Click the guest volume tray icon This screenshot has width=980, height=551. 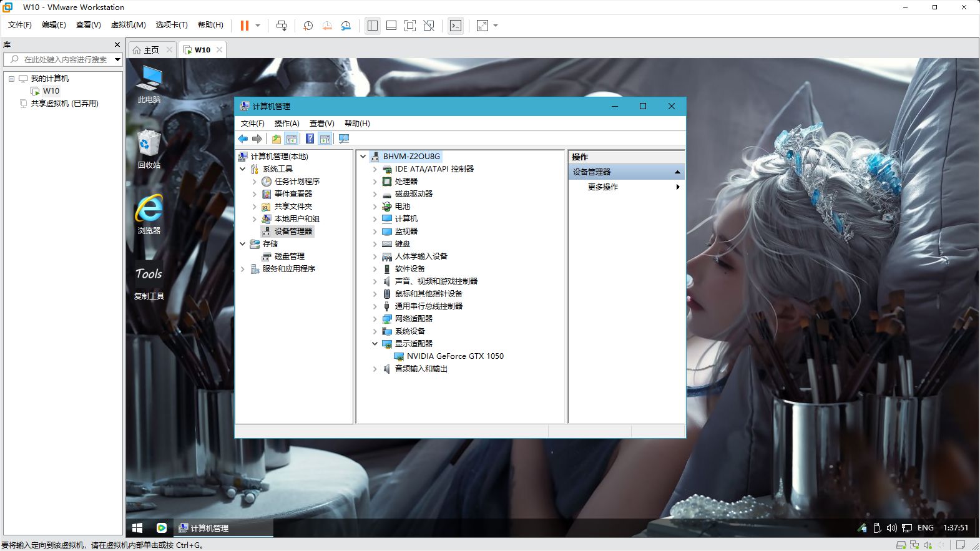pos(891,528)
